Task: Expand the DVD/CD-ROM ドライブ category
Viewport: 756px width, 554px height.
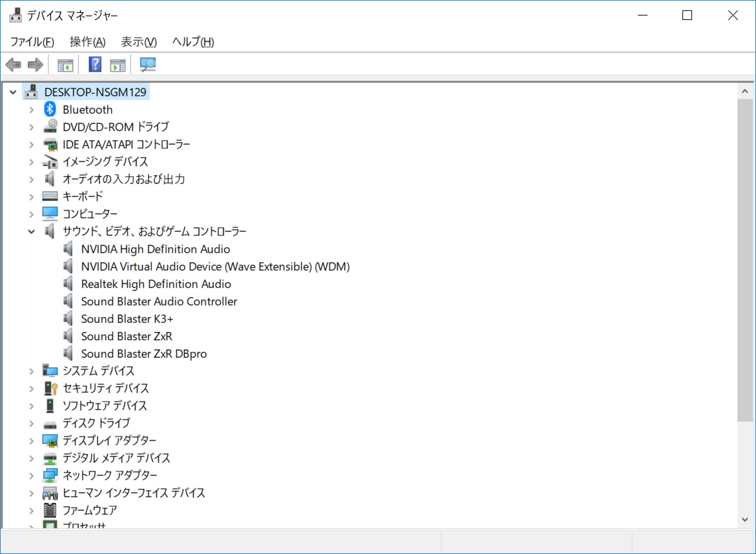Action: (32, 127)
